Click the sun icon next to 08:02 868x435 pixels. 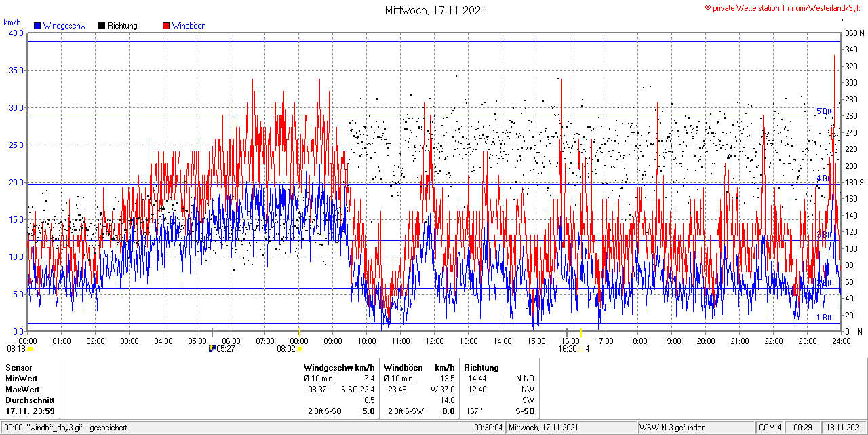pos(300,349)
